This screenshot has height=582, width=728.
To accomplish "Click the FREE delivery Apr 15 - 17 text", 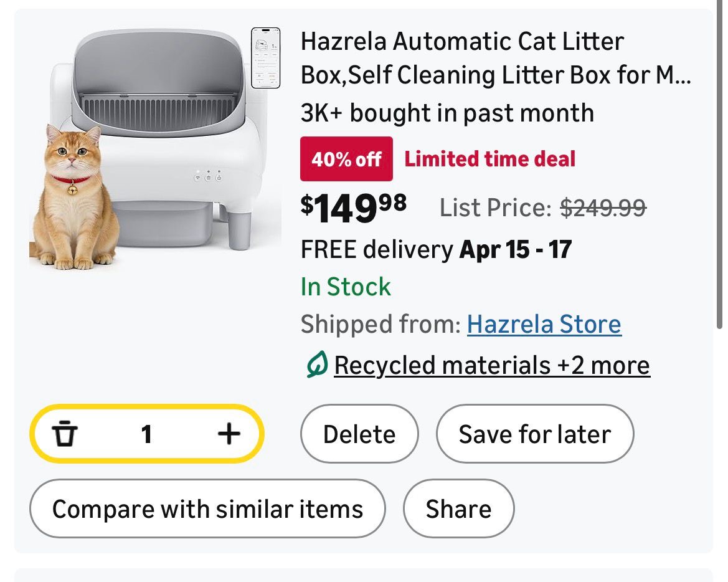I will tap(436, 250).
